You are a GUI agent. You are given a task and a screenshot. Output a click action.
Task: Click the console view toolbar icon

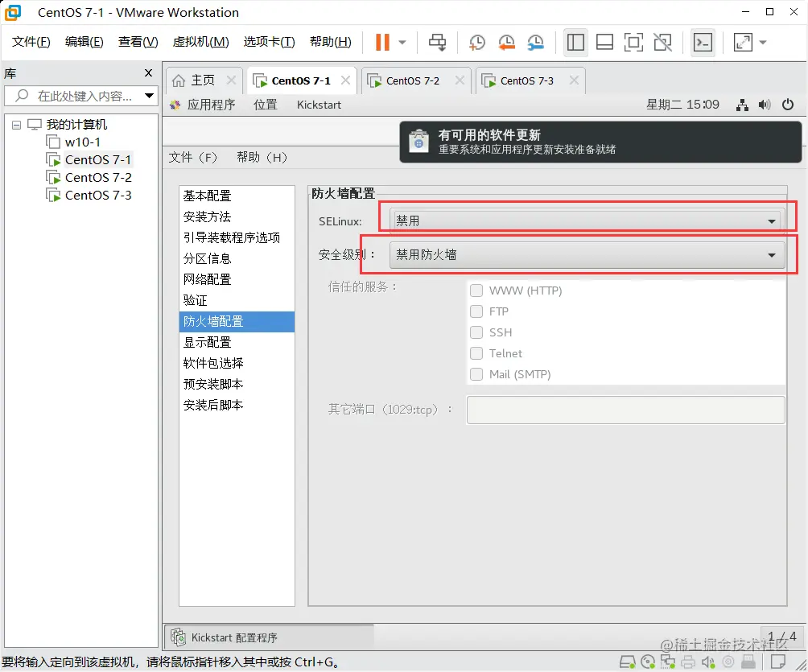click(x=703, y=43)
